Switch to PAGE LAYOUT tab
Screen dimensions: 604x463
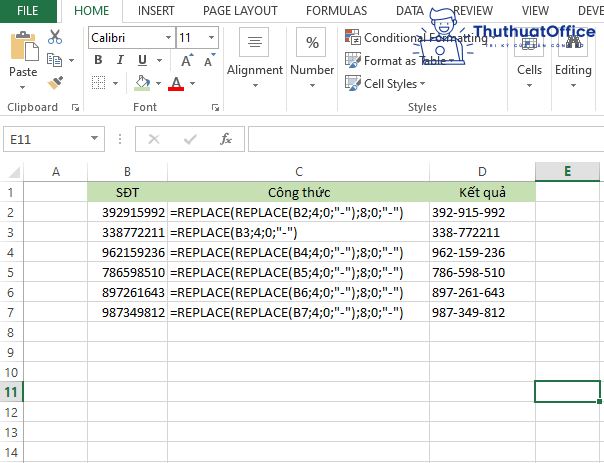(x=240, y=10)
